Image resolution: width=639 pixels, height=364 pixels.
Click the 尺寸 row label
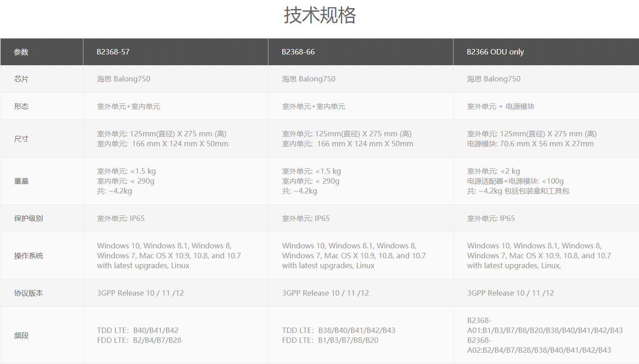(x=21, y=139)
